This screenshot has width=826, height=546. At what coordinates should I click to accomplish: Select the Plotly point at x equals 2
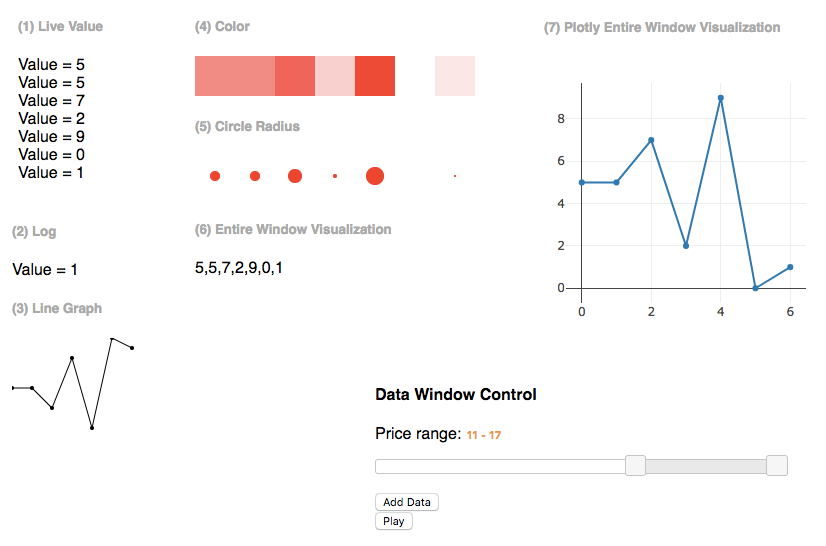pyautogui.click(x=651, y=140)
